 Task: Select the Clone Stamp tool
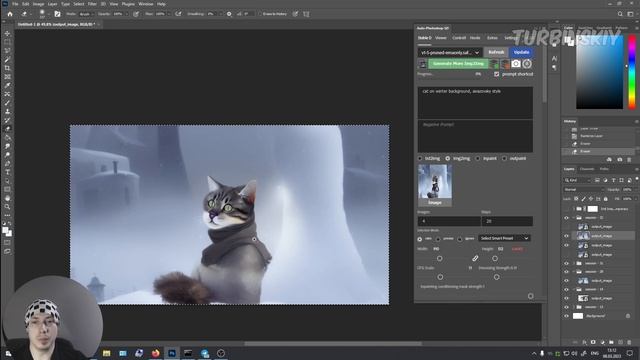[x=7, y=111]
